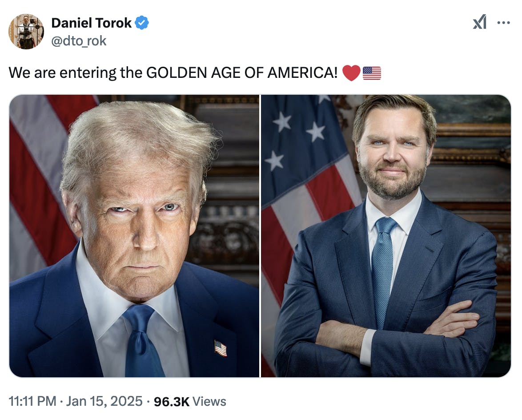Screen dimensions: 522x420
Task: Click the verified badge next to the display name
Action: (141, 23)
